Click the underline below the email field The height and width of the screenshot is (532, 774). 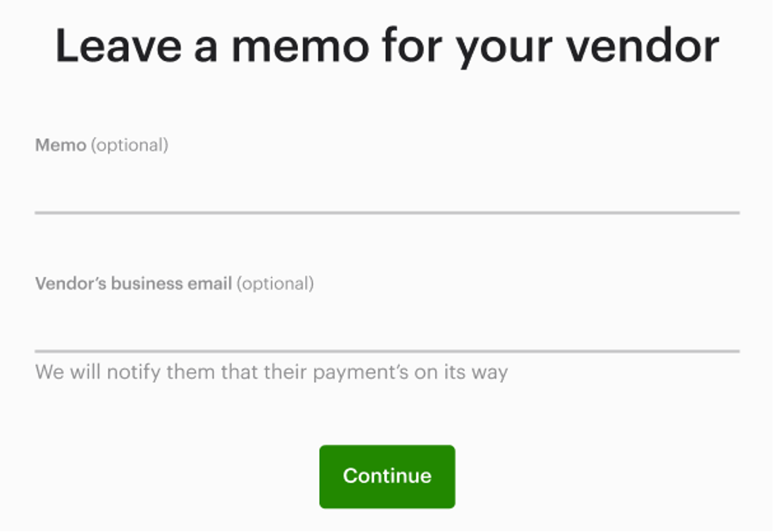coord(387,348)
